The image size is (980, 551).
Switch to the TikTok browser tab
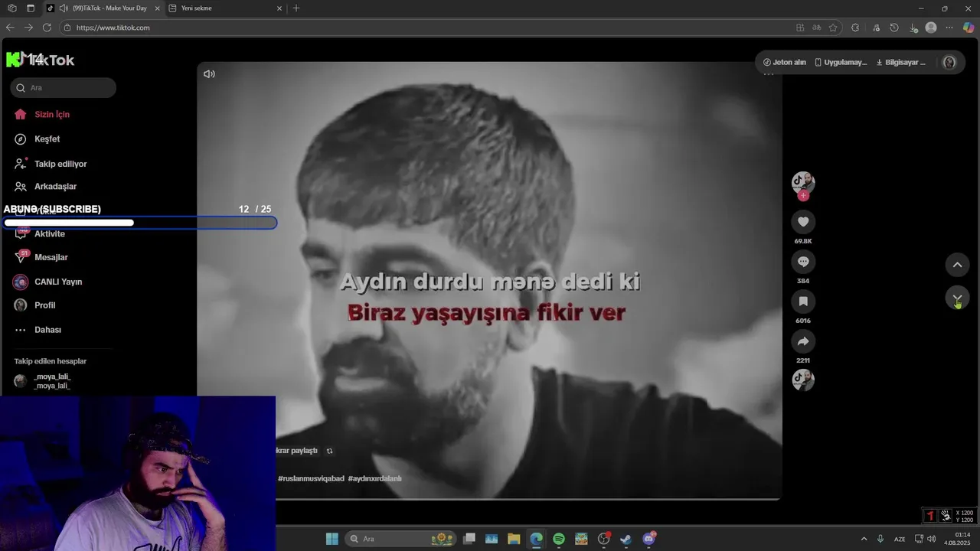click(103, 8)
